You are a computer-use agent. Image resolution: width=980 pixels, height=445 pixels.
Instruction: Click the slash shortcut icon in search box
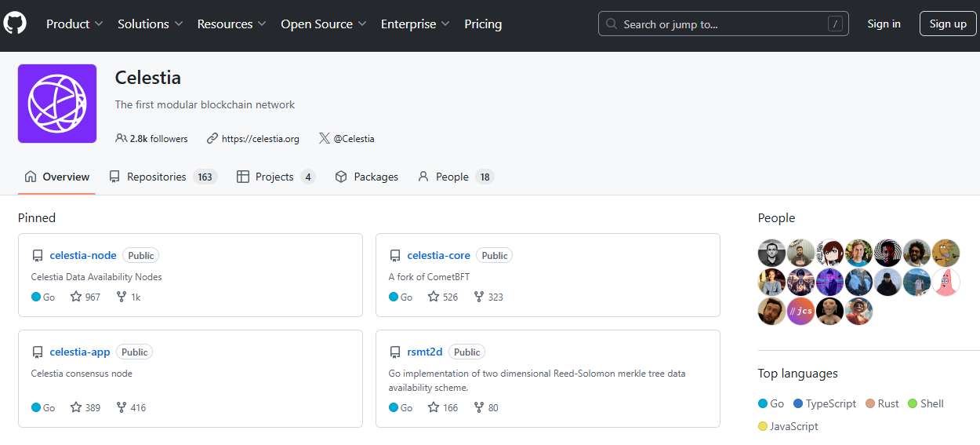coord(836,24)
